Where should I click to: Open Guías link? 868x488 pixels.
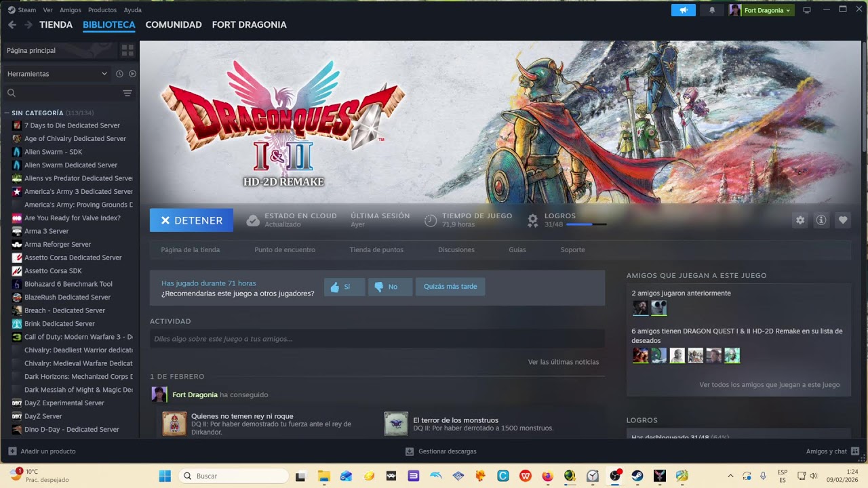tap(517, 250)
